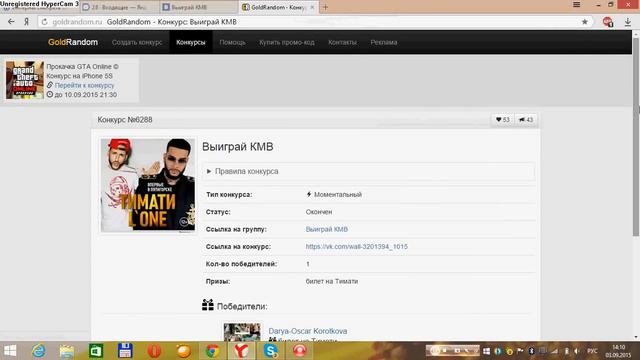
Task: Click the до 10.09.2015 21:30 deadline text
Action: pos(86,95)
